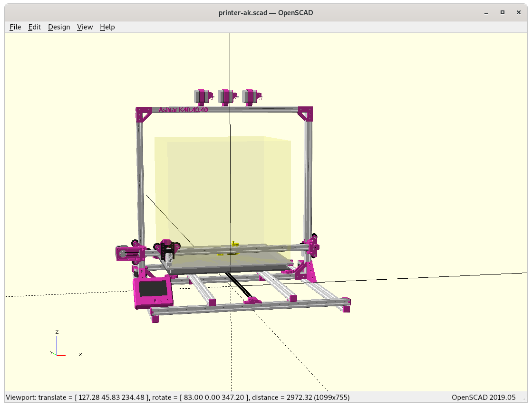Click the leftmost stepper motor on top
532x407 pixels.
[202, 96]
